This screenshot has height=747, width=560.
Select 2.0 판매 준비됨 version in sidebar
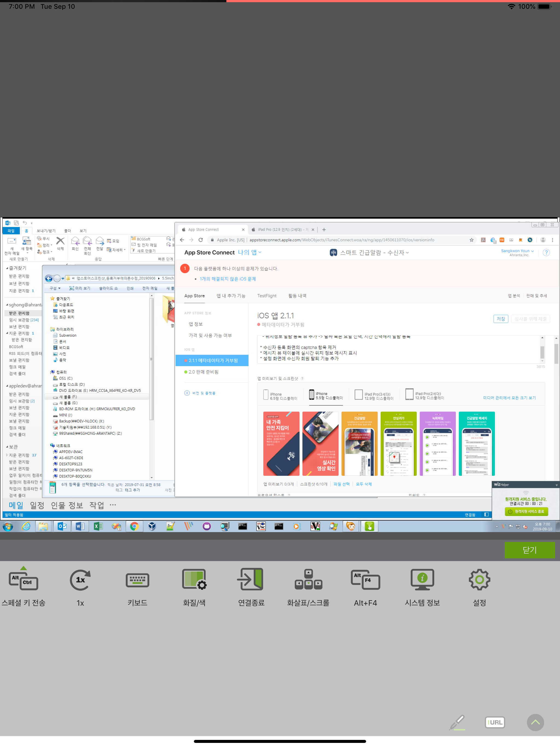click(204, 372)
